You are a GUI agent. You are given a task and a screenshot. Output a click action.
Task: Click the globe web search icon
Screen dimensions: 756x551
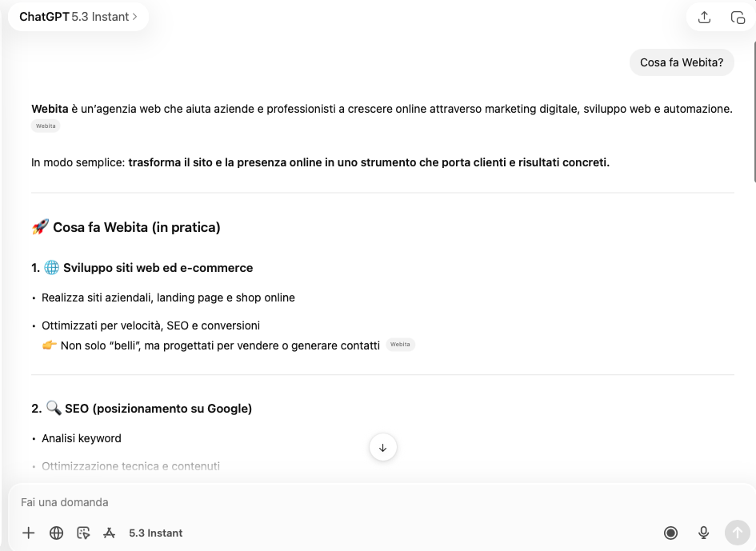pyautogui.click(x=56, y=533)
